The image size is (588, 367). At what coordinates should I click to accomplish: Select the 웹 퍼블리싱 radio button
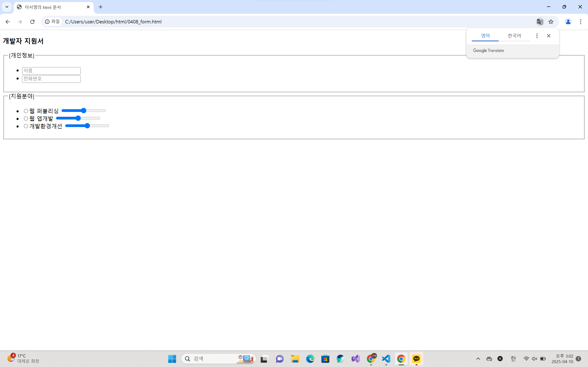[x=26, y=111]
